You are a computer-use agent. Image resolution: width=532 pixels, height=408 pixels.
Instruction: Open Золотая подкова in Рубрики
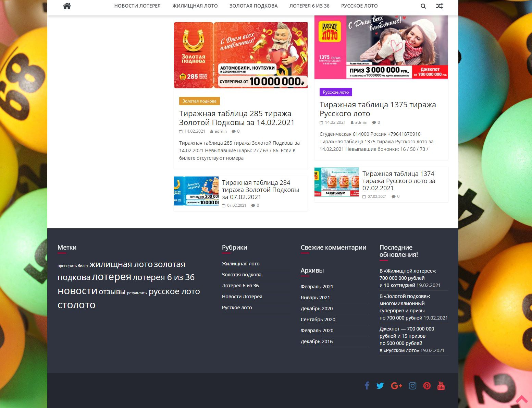coord(242,275)
